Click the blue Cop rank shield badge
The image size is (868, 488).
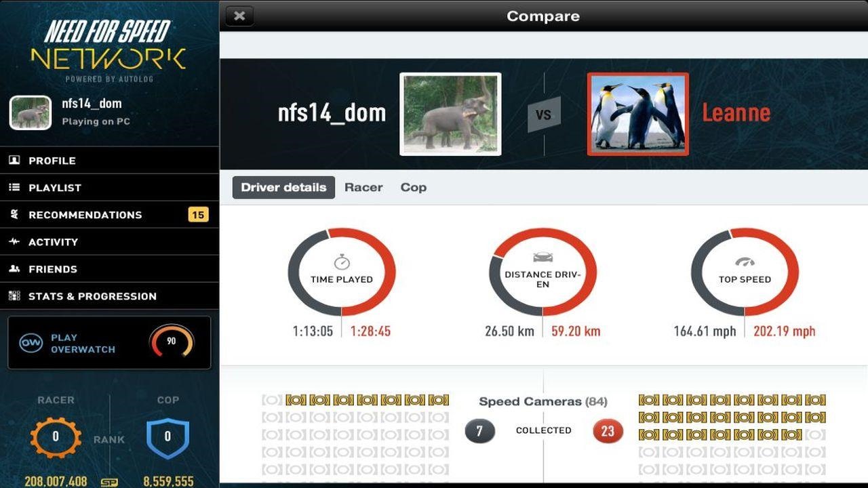click(x=167, y=437)
